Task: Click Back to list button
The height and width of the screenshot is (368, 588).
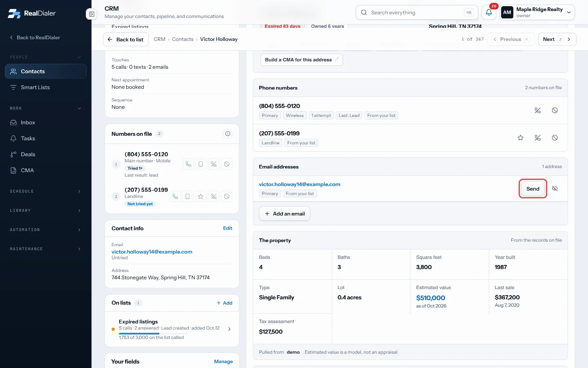Action: (x=126, y=39)
